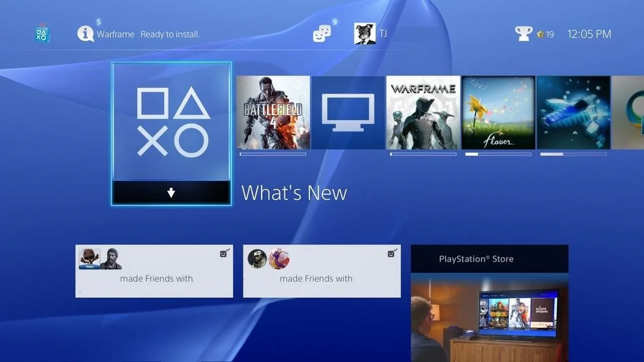This screenshot has width=644, height=362.
Task: Open the Sackboy friends activity card
Action: click(154, 271)
